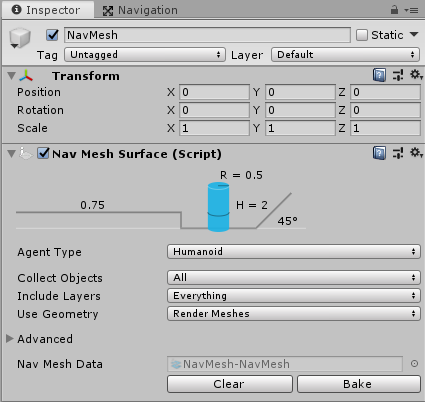Open the Transform gear settings menu
Viewport: 425px width, 402px height.
416,75
